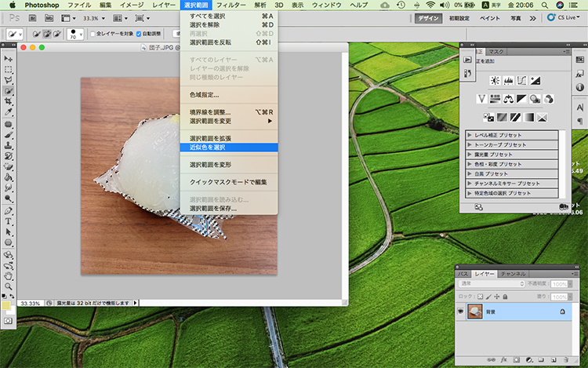
Task: Select the Crop tool
Action: pos(9,101)
